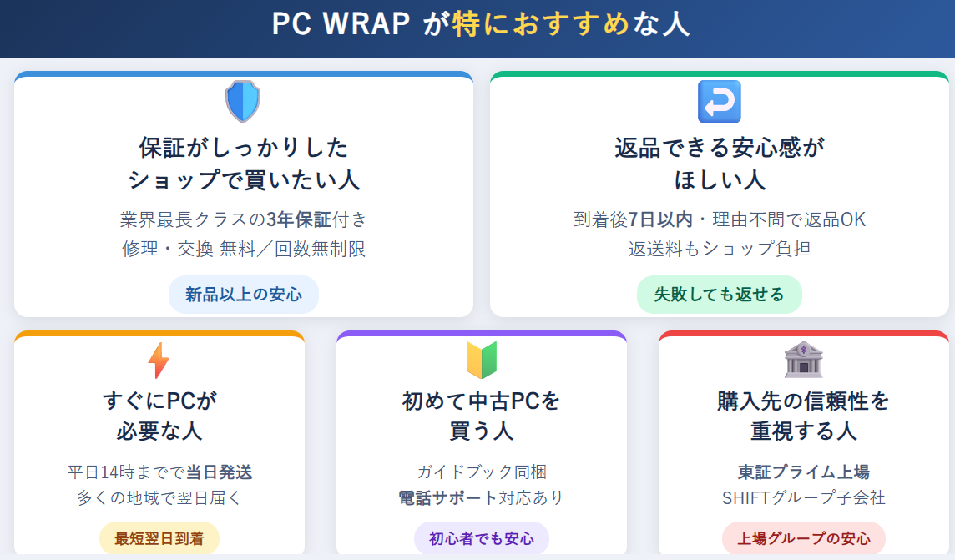The width and height of the screenshot is (955, 560).
Task: Click the blue return arrow icon
Action: coord(719,101)
